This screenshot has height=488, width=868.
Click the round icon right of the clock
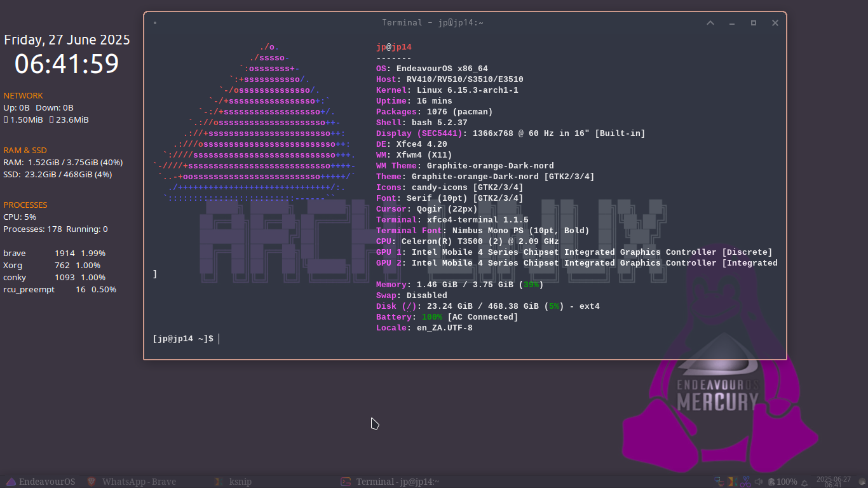(860, 482)
